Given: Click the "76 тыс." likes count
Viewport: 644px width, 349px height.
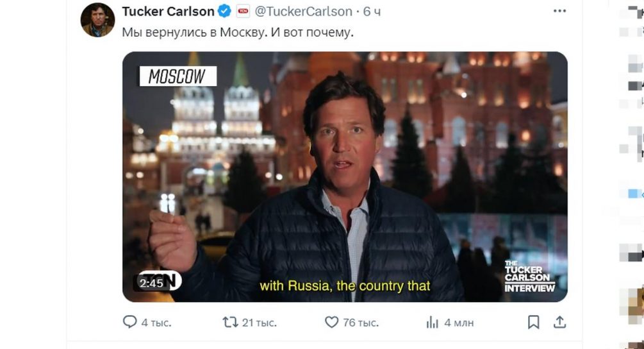Looking at the screenshot, I should (x=361, y=323).
